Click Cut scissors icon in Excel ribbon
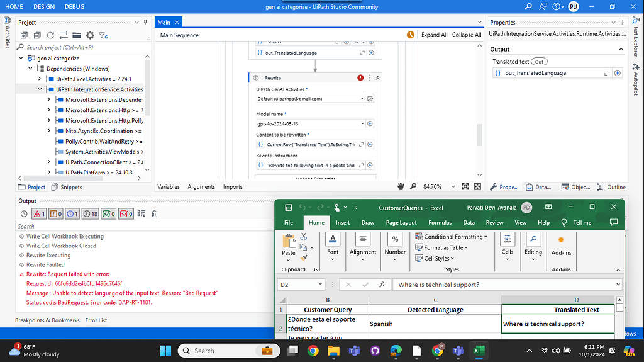The height and width of the screenshot is (362, 644). 304,237
